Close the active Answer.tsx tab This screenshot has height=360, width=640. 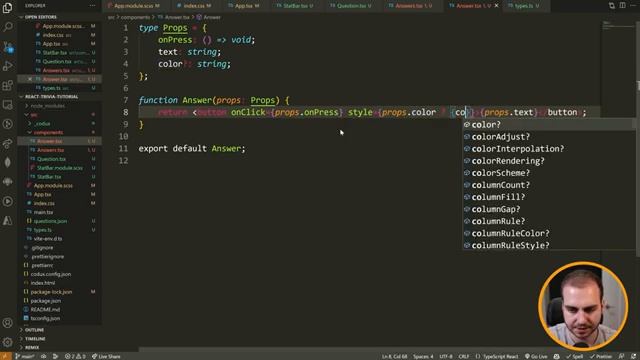496,6
